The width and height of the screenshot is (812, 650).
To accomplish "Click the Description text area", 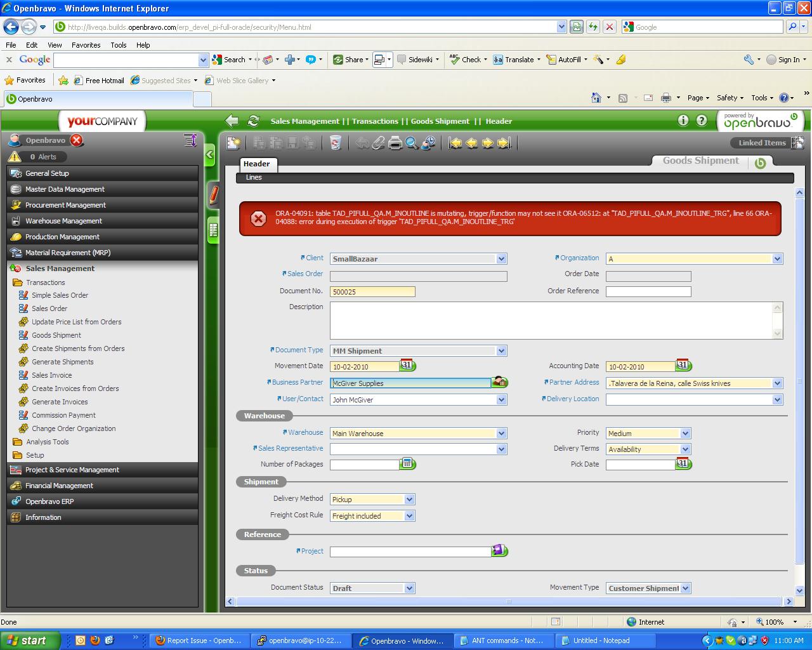I will tap(551, 321).
